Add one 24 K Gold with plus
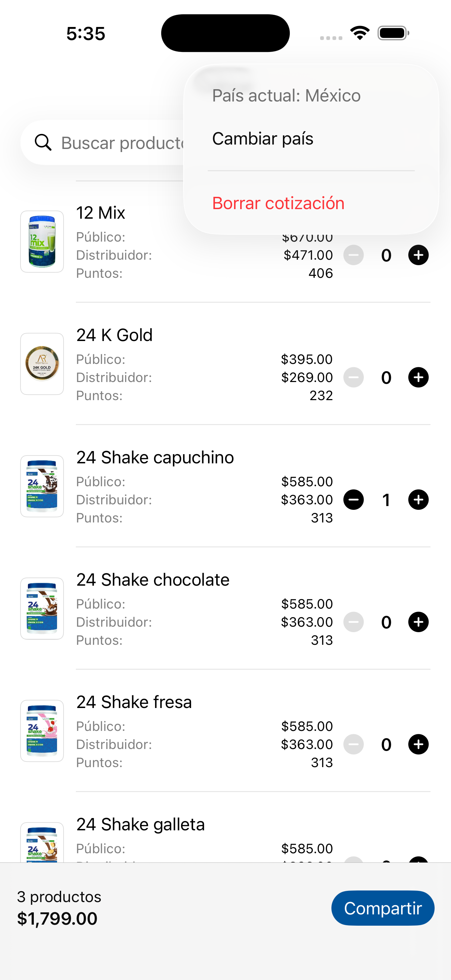This screenshot has width=451, height=980. pyautogui.click(x=418, y=377)
